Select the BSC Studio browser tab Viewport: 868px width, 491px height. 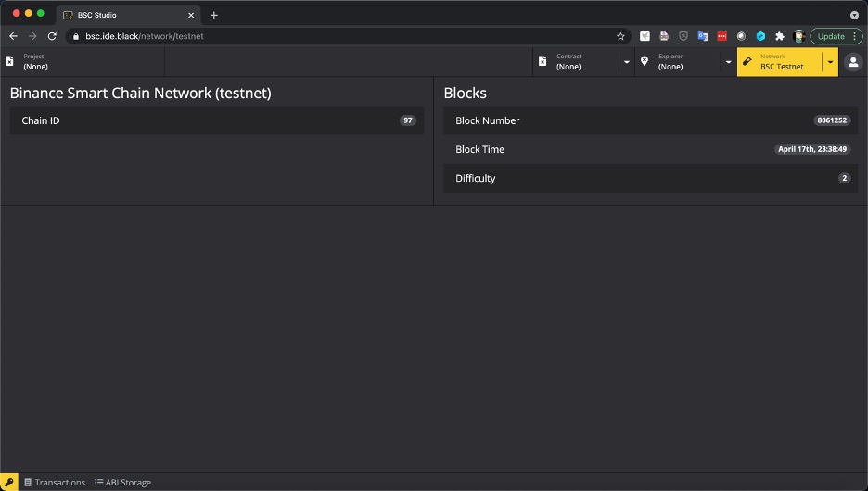tap(128, 15)
